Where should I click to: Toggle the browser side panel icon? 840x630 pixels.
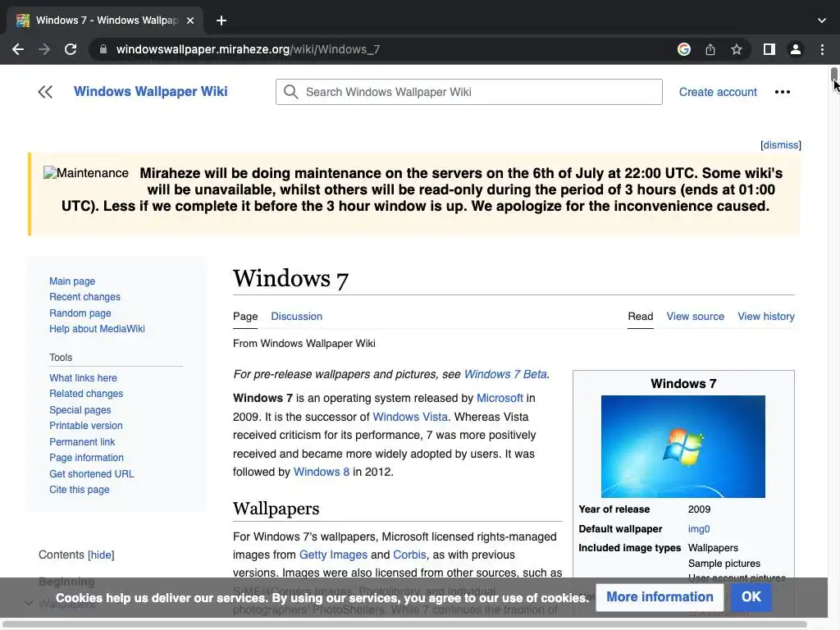769,49
